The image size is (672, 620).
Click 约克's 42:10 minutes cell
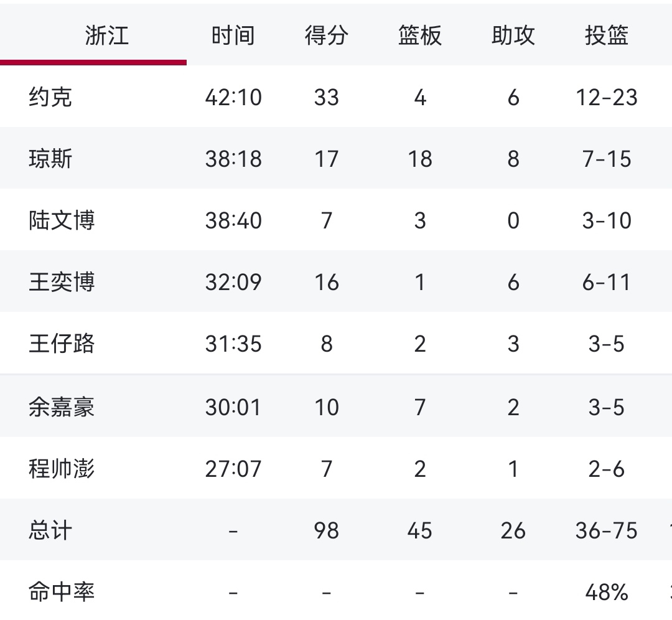pyautogui.click(x=233, y=96)
